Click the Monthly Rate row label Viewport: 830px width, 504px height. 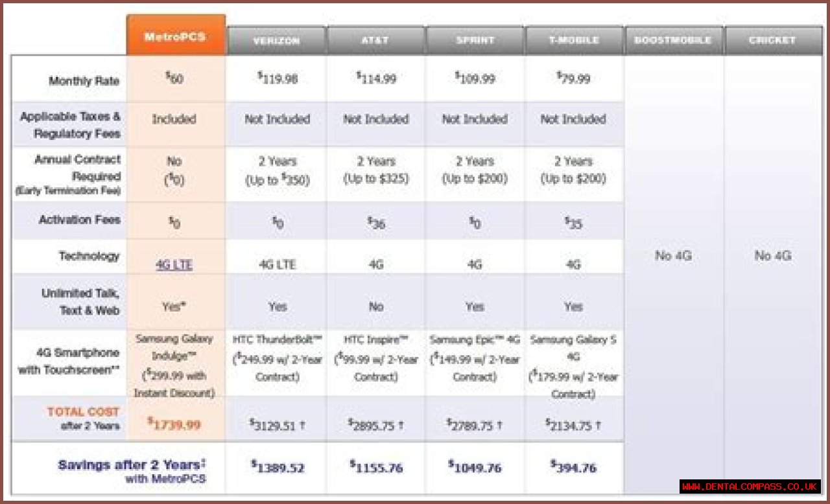[84, 82]
